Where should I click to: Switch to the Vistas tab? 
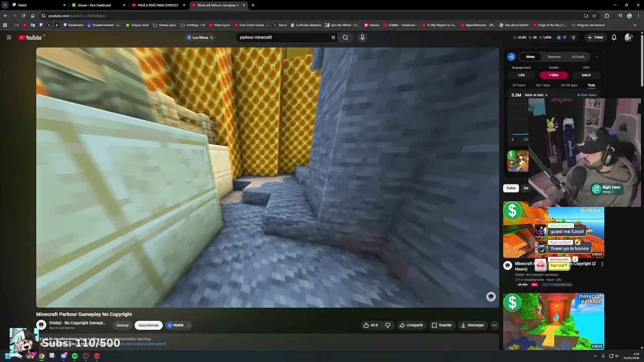coord(530,57)
